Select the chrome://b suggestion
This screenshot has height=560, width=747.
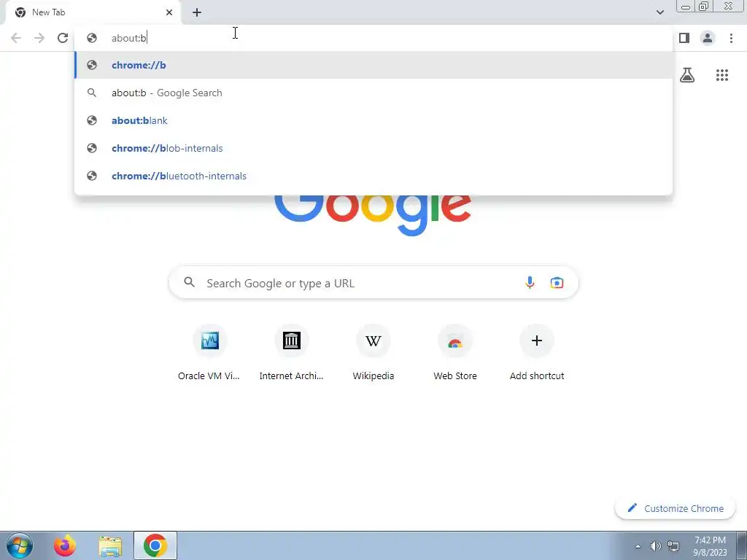click(x=373, y=65)
